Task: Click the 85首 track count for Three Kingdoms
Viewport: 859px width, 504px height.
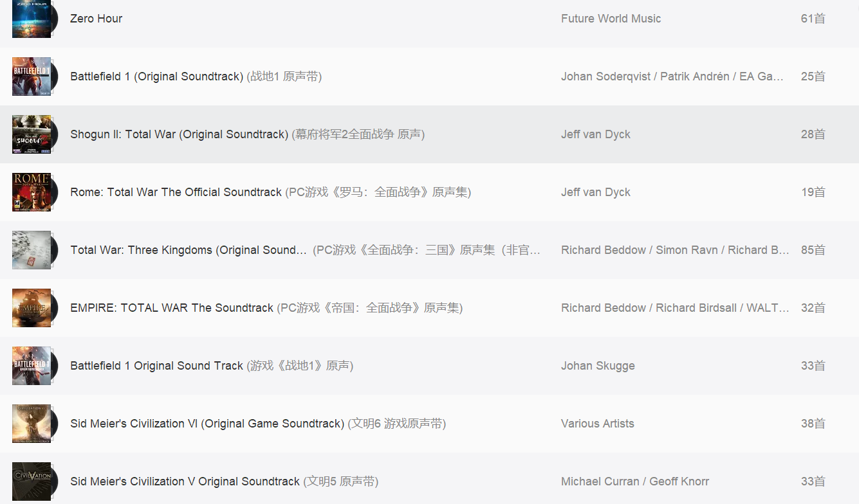Action: (x=813, y=250)
